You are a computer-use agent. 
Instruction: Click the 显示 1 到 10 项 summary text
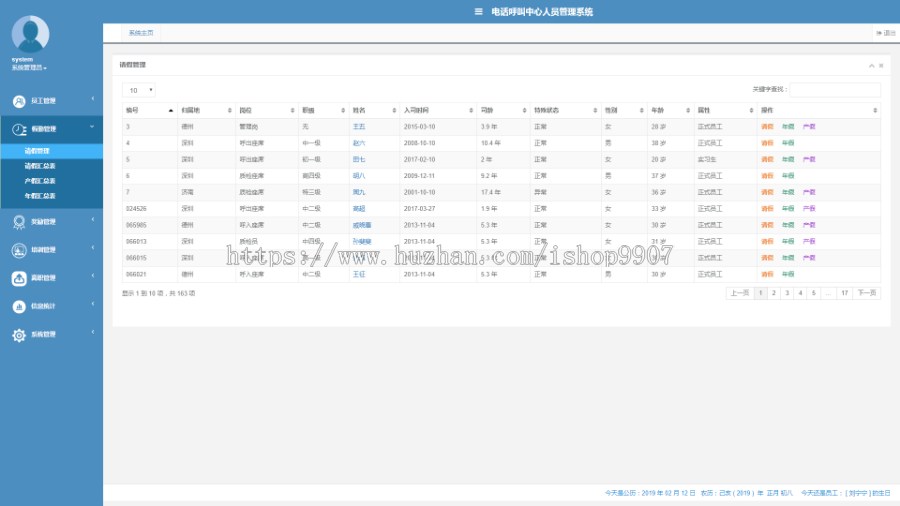[x=158, y=294]
